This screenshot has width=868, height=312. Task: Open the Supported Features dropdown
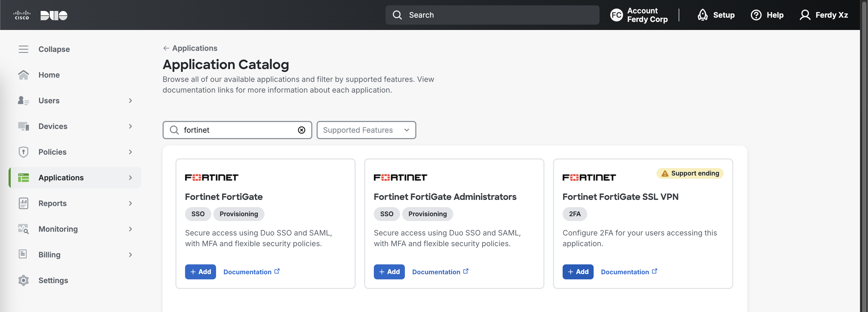click(366, 130)
